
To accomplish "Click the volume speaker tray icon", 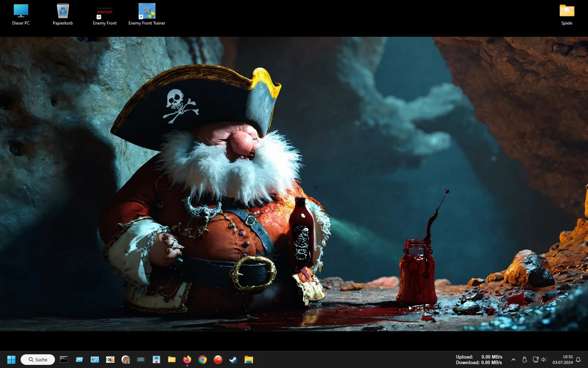I will [544, 360].
